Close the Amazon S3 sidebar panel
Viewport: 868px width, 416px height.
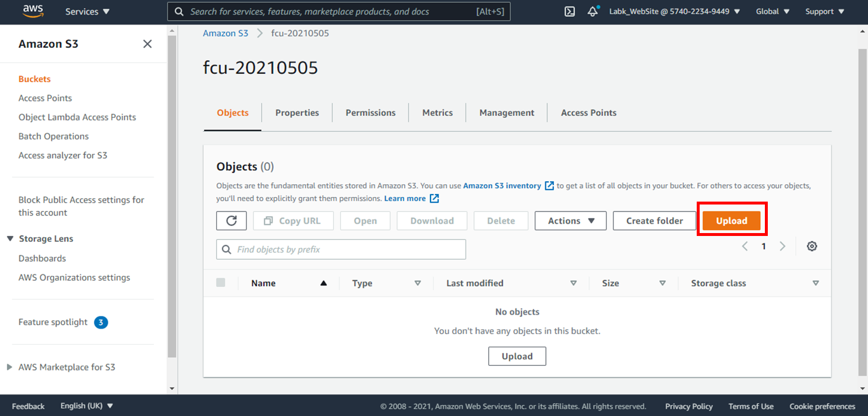[x=147, y=44]
